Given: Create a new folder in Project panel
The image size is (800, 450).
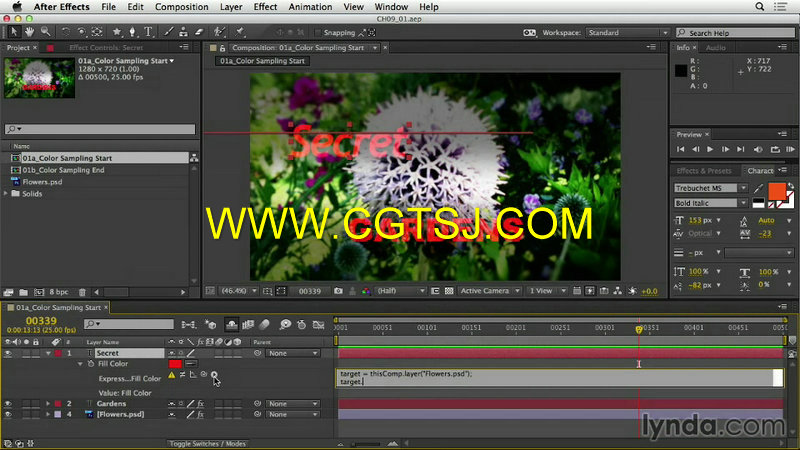Looking at the screenshot, I should (x=23, y=292).
